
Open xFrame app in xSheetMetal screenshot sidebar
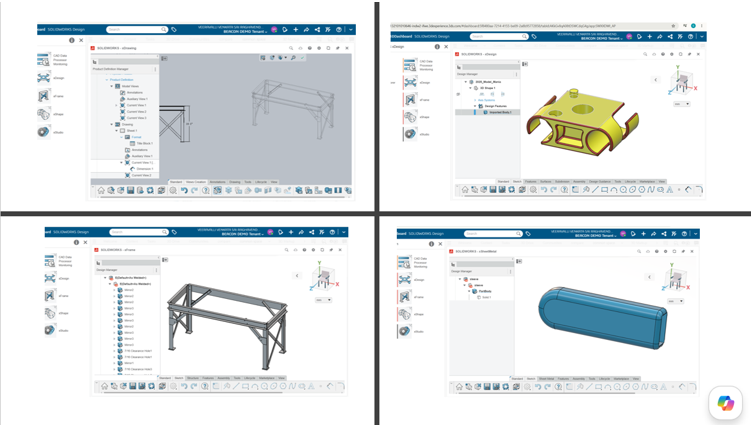point(404,297)
